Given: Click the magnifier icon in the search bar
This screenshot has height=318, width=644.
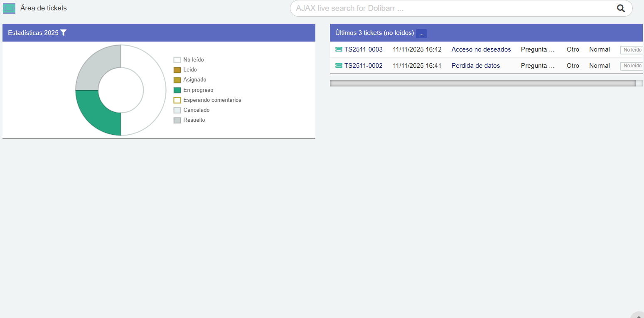Looking at the screenshot, I should (621, 8).
